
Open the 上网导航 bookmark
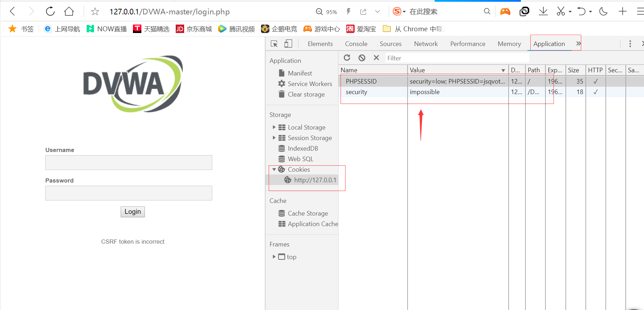click(62, 29)
